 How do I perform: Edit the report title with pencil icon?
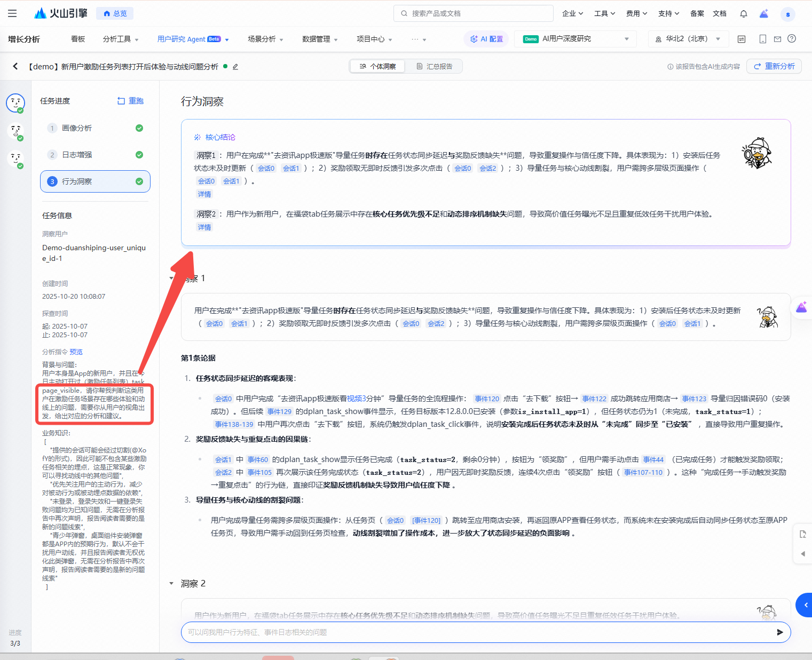pos(235,67)
